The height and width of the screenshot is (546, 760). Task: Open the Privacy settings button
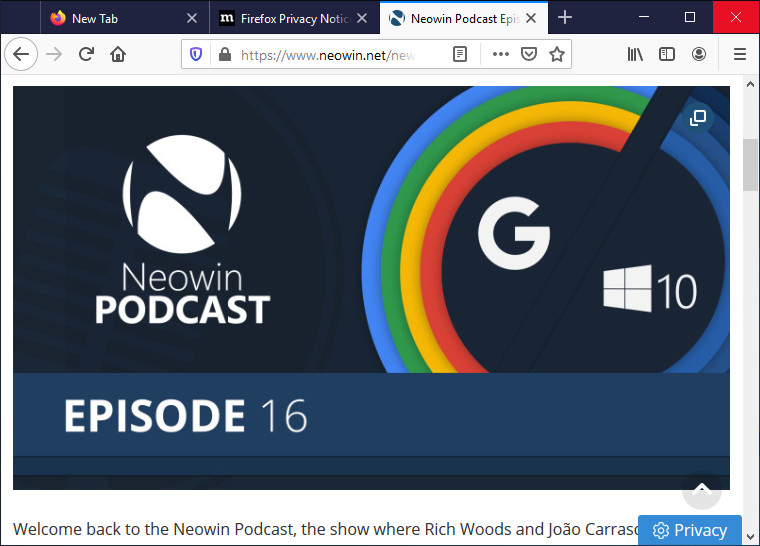click(x=690, y=530)
